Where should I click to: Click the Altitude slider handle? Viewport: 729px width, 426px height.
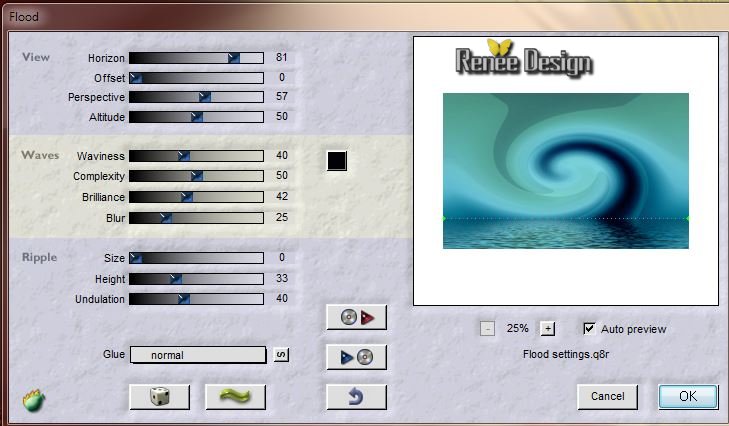[197, 117]
